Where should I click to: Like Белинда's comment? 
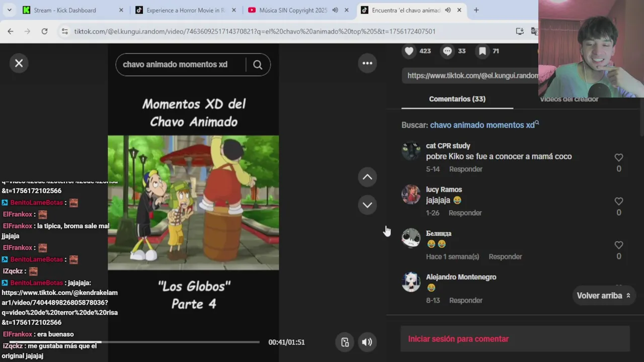[x=619, y=245]
